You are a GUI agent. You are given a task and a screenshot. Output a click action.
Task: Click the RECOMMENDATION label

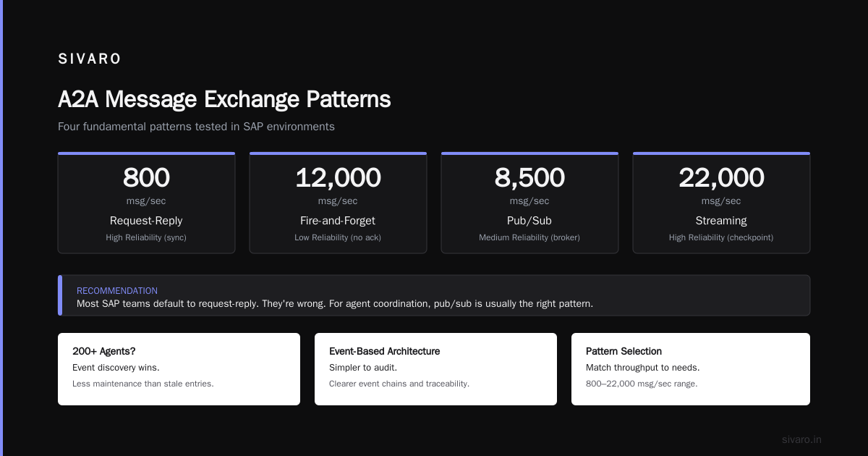pyautogui.click(x=117, y=291)
